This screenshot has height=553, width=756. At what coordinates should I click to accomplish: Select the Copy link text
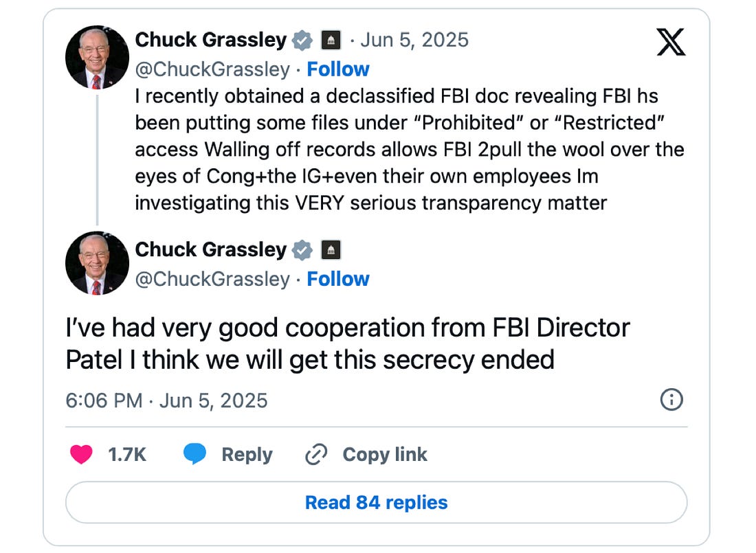point(385,455)
